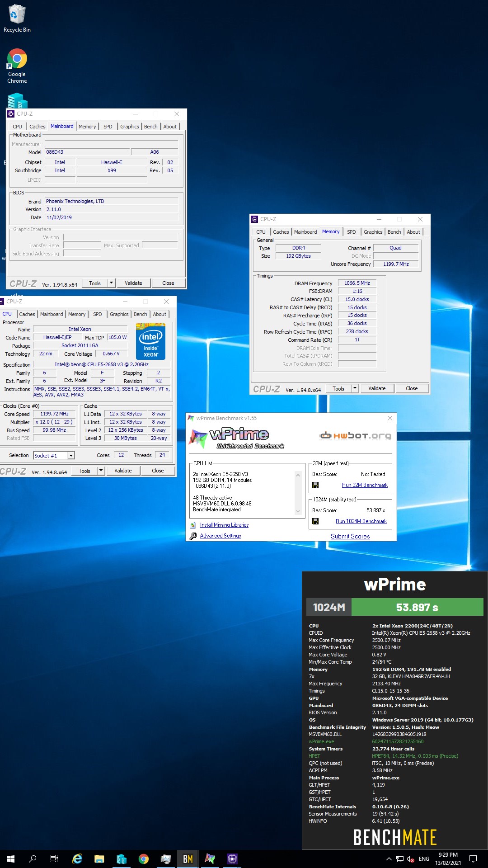Open Chrome from the taskbar
The image size is (488, 868).
click(144, 859)
